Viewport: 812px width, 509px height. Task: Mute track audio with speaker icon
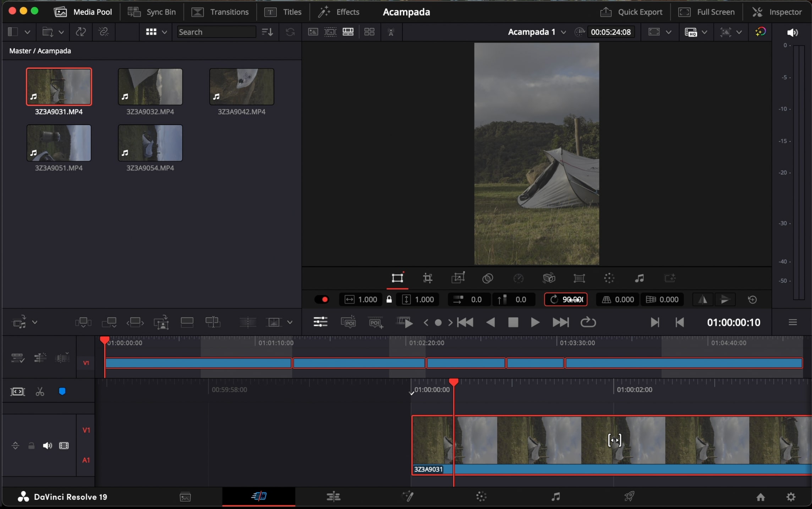pyautogui.click(x=47, y=445)
